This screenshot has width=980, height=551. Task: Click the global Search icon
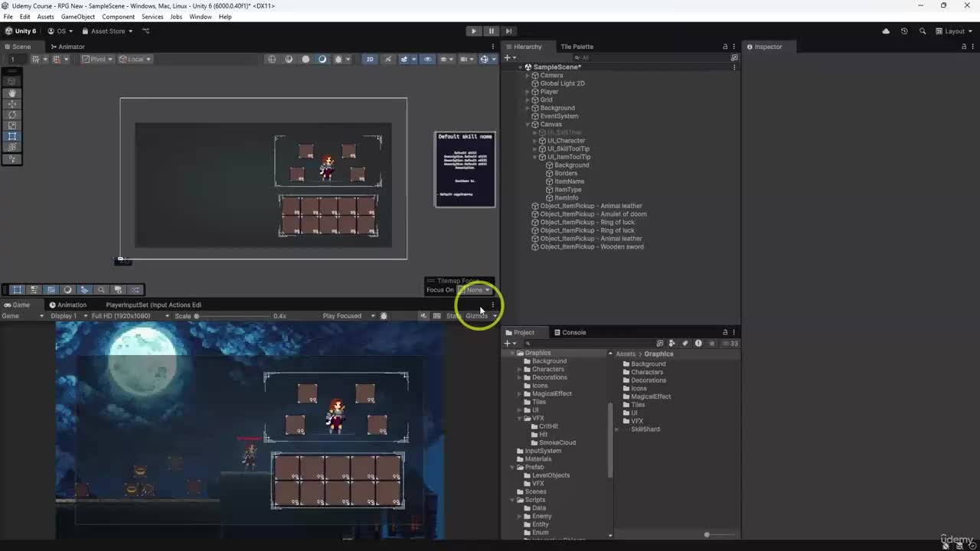point(922,31)
